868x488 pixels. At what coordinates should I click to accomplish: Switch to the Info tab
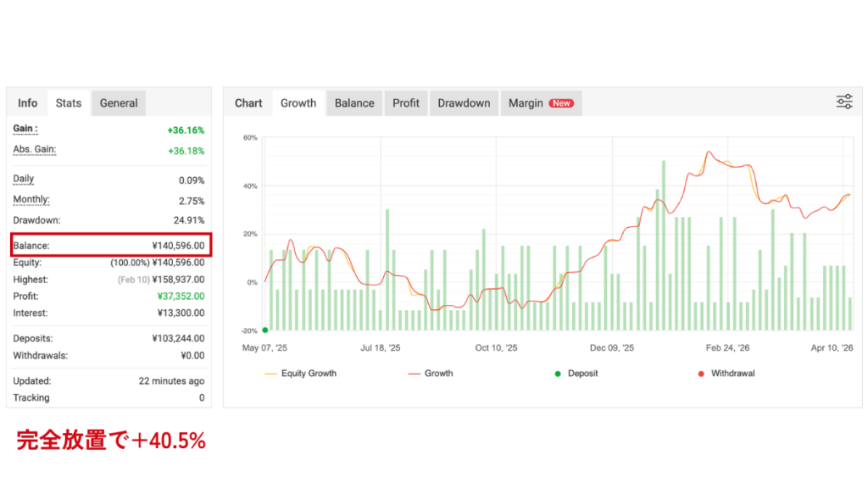[x=28, y=103]
